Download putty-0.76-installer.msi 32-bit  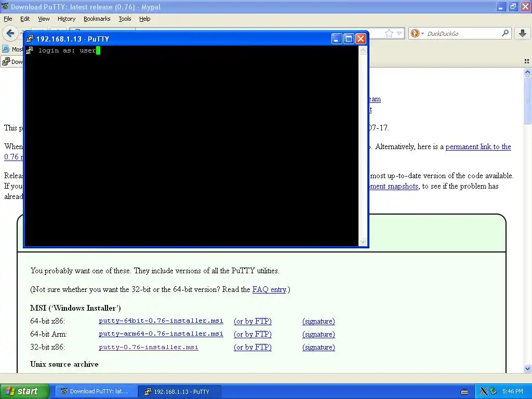pos(148,347)
